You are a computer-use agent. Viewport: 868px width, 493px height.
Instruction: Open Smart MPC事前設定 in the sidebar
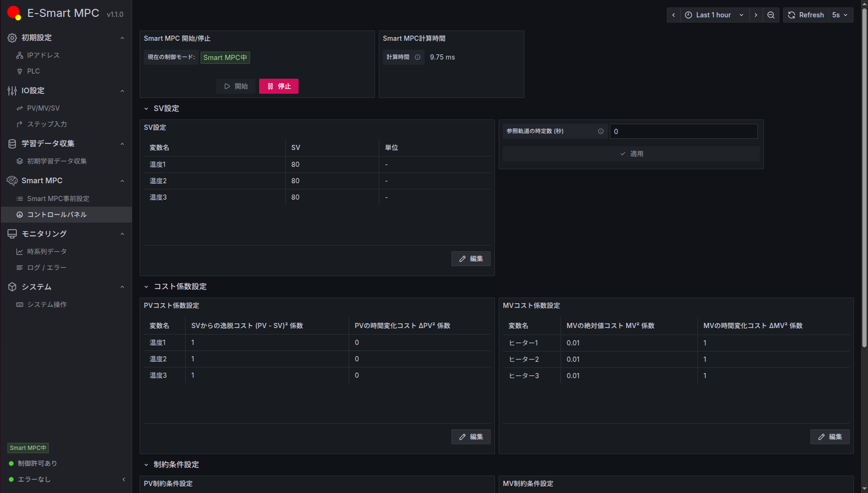[x=58, y=199]
